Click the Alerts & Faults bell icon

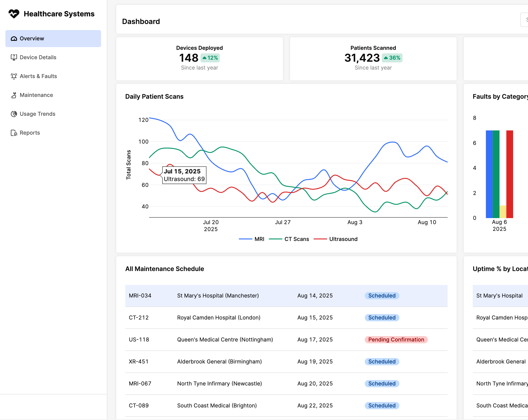(x=14, y=76)
